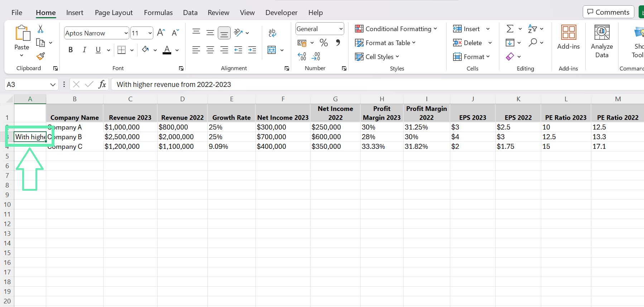644x307 pixels.
Task: Open the Analyze Data tool
Action: tap(602, 42)
